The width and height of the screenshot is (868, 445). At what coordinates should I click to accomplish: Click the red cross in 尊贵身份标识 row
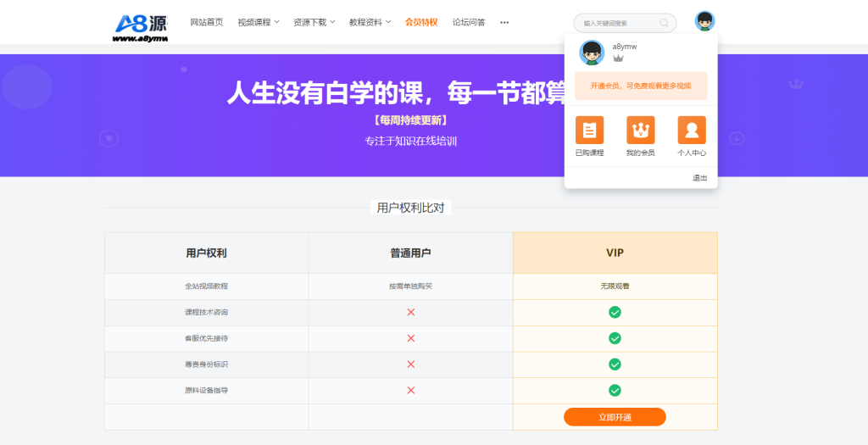click(411, 364)
